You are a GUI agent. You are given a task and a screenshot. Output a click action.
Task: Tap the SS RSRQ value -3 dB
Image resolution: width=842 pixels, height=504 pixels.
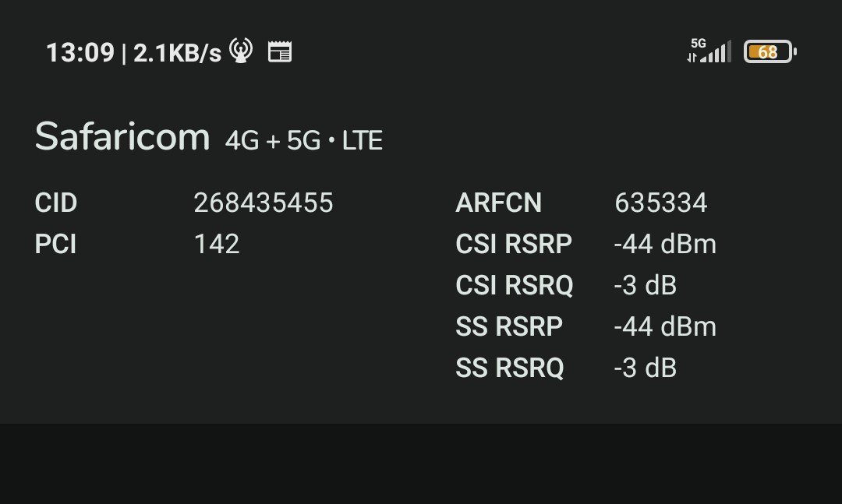645,368
